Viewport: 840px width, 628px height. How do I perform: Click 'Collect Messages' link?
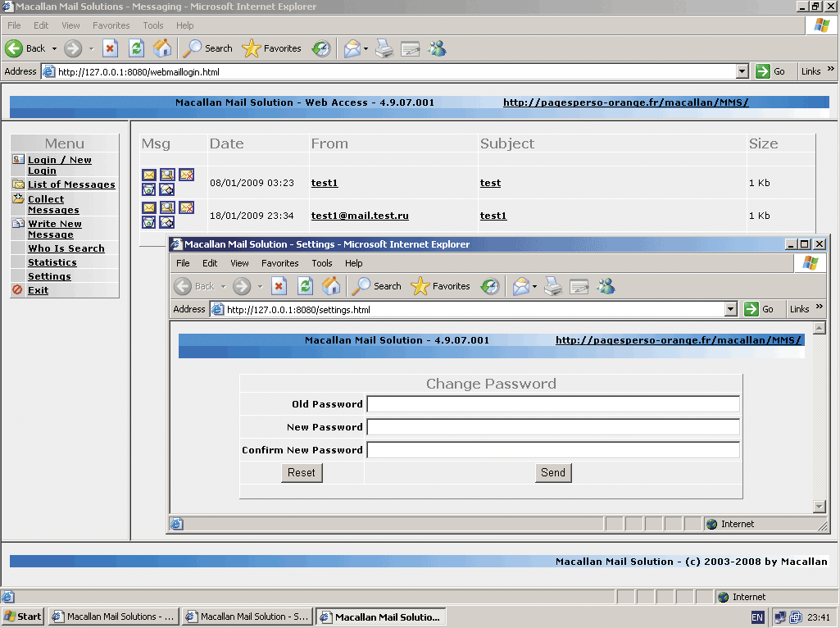click(x=53, y=204)
